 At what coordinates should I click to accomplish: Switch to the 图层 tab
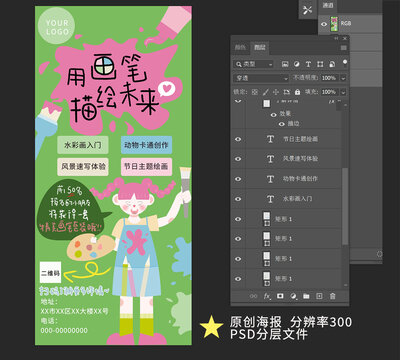(x=260, y=48)
